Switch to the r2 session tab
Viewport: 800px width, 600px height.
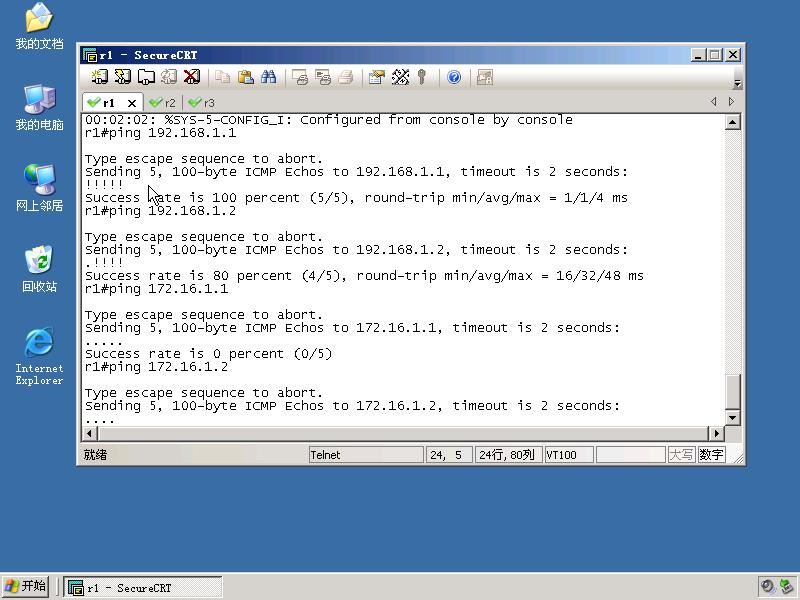click(x=162, y=103)
